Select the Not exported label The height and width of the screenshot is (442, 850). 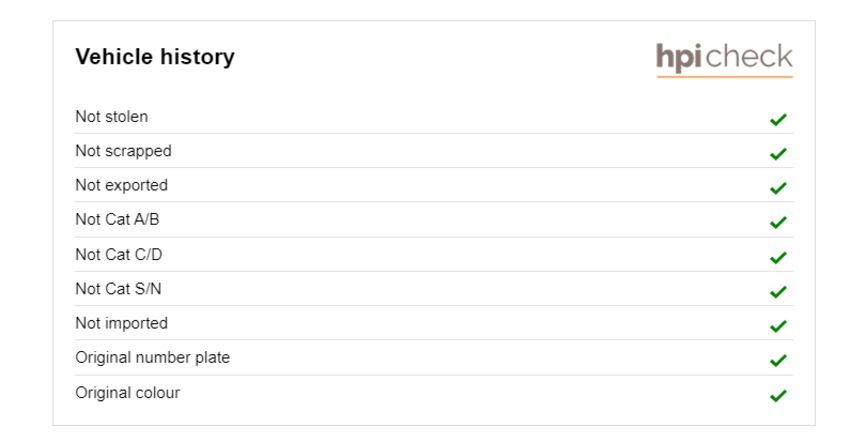pyautogui.click(x=121, y=185)
